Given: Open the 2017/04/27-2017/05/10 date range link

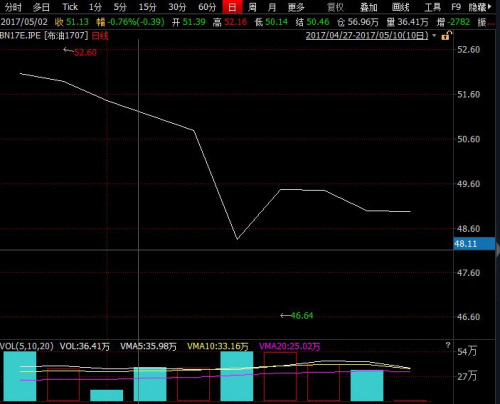Looking at the screenshot, I should coord(367,35).
